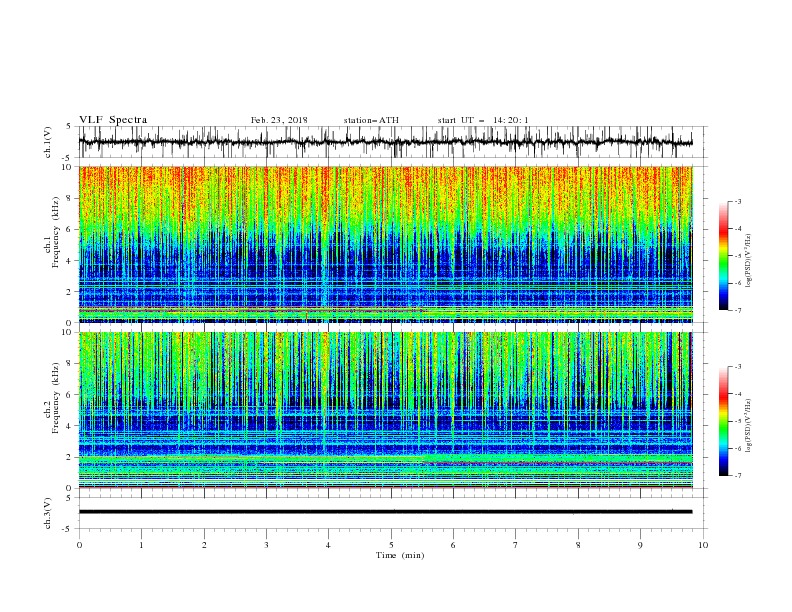792x612 pixels.
Task: Click the "10" tick on ch.1 frequency axis
Action: [x=68, y=167]
